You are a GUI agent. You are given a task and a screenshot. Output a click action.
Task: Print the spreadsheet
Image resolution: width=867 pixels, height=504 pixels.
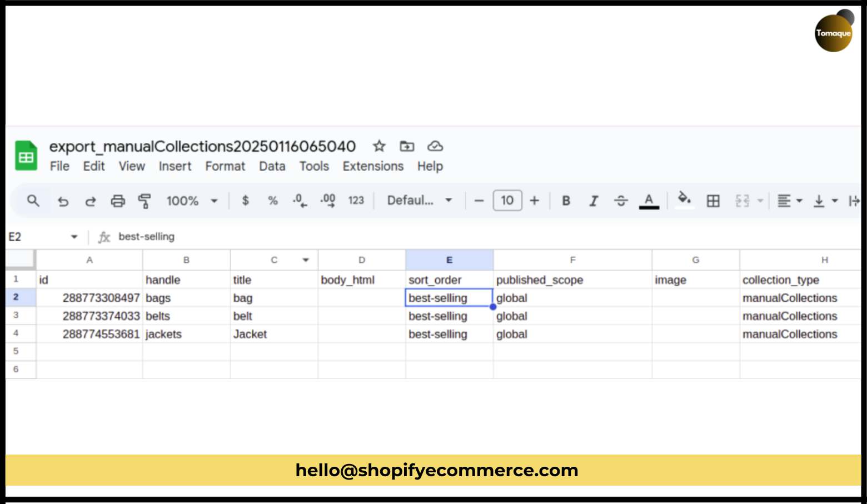118,201
